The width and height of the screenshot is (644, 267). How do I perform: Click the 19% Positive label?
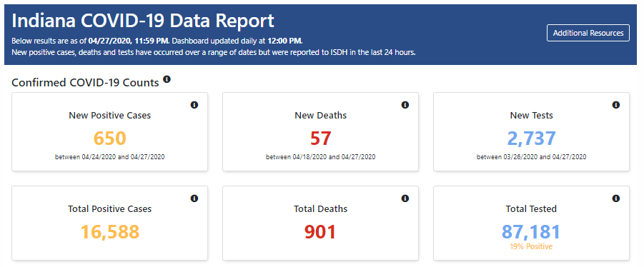[x=532, y=246]
